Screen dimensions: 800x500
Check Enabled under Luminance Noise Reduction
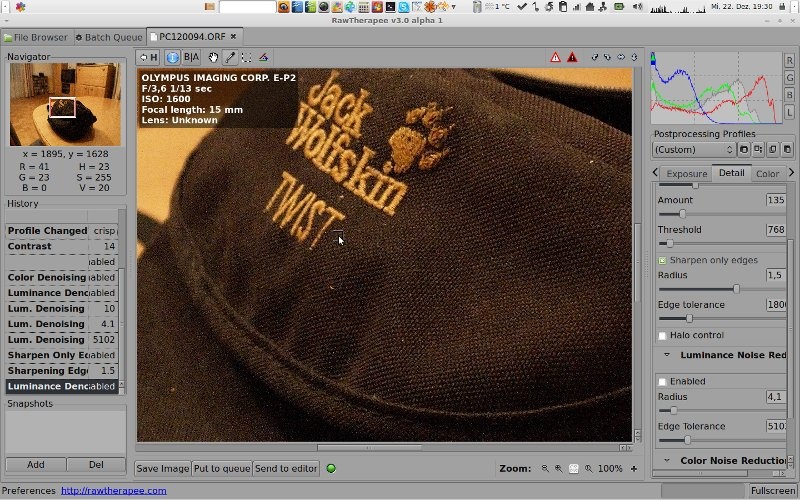662,381
